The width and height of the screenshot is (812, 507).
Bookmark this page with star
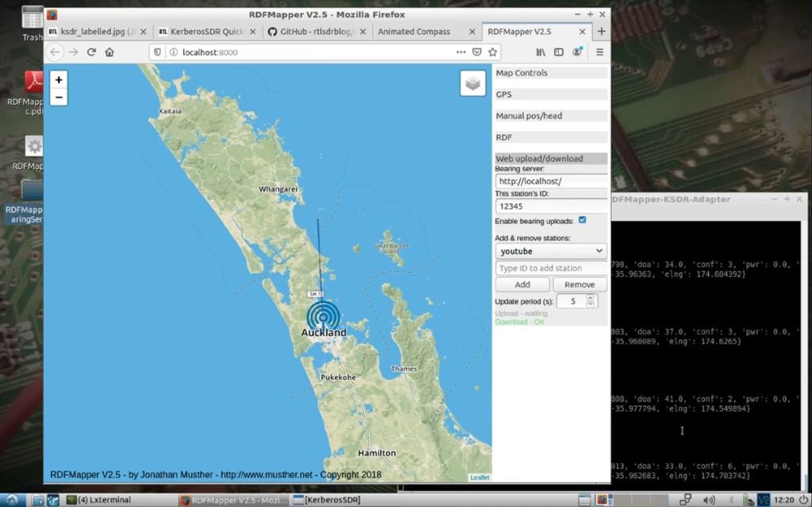492,52
